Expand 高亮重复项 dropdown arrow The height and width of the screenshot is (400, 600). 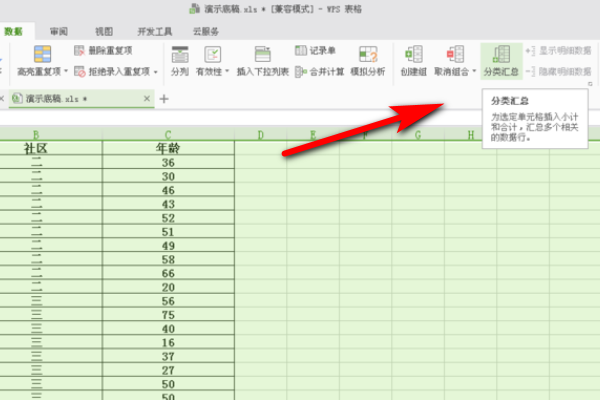66,71
